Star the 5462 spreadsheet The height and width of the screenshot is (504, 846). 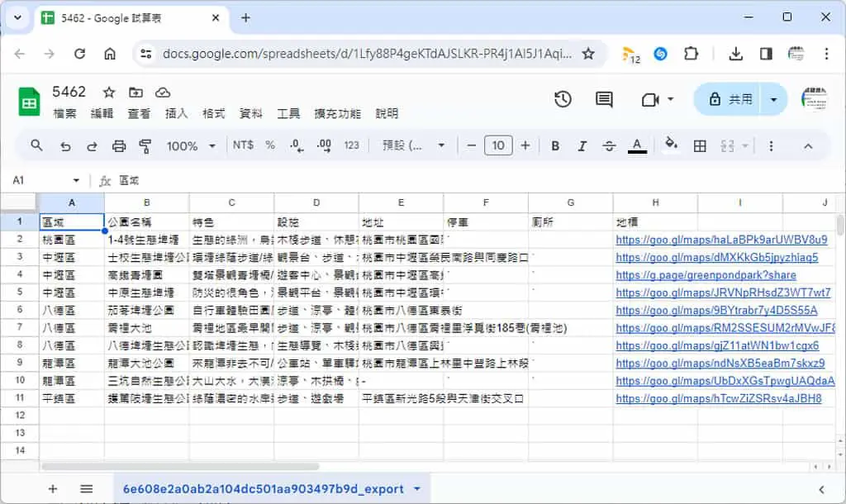[109, 93]
